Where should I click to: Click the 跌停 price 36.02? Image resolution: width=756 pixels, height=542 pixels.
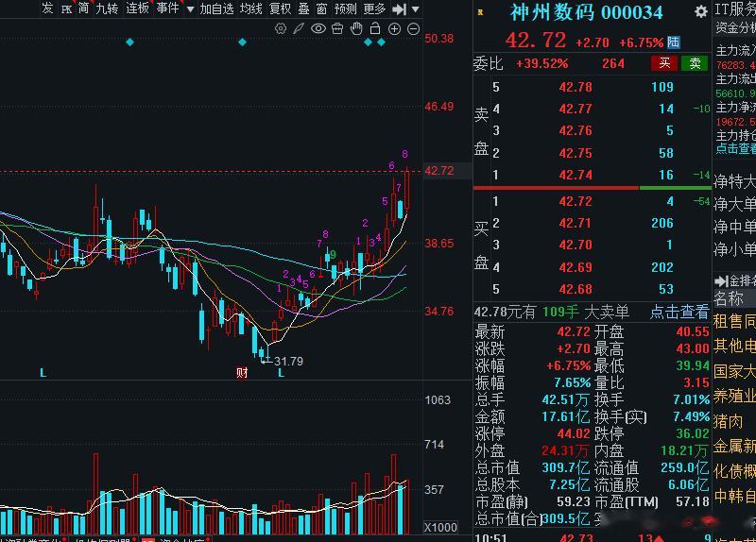[x=693, y=433]
